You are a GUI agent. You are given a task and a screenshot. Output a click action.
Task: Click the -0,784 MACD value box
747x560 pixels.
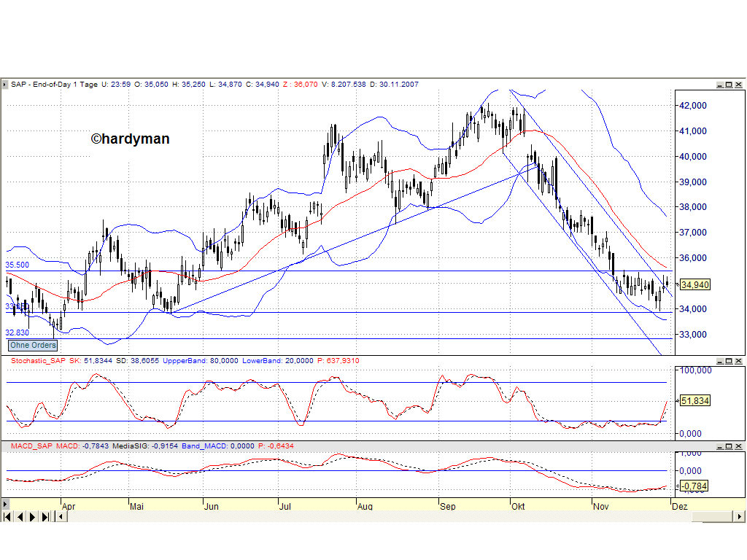(x=692, y=486)
